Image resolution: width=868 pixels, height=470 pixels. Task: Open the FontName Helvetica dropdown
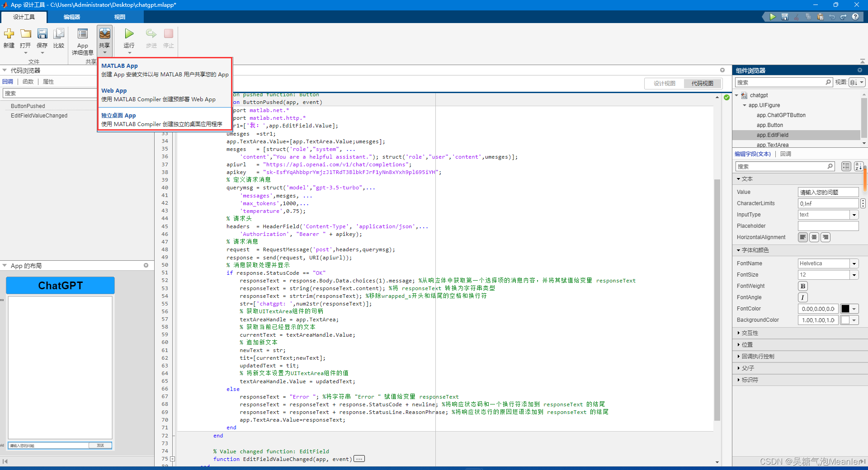854,263
